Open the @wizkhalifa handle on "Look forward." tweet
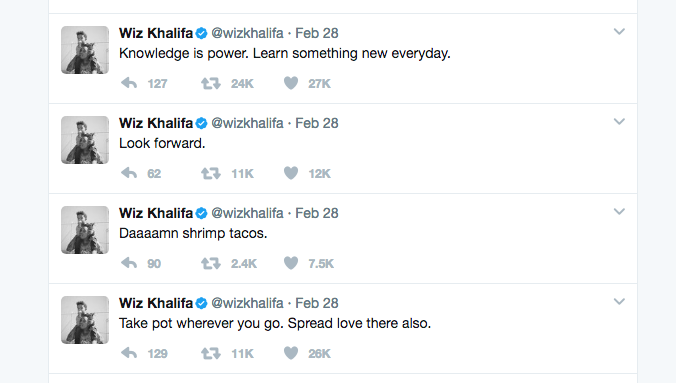676x383 pixels. (247, 123)
